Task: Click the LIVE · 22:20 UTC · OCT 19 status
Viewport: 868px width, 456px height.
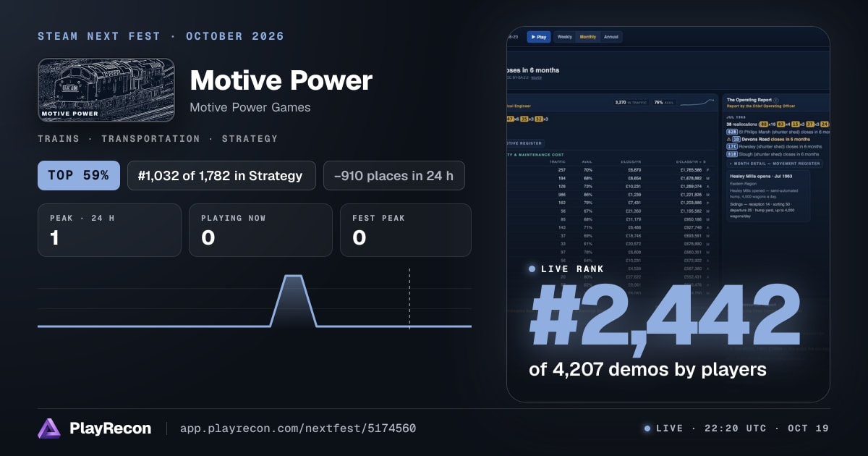Action: pos(736,428)
